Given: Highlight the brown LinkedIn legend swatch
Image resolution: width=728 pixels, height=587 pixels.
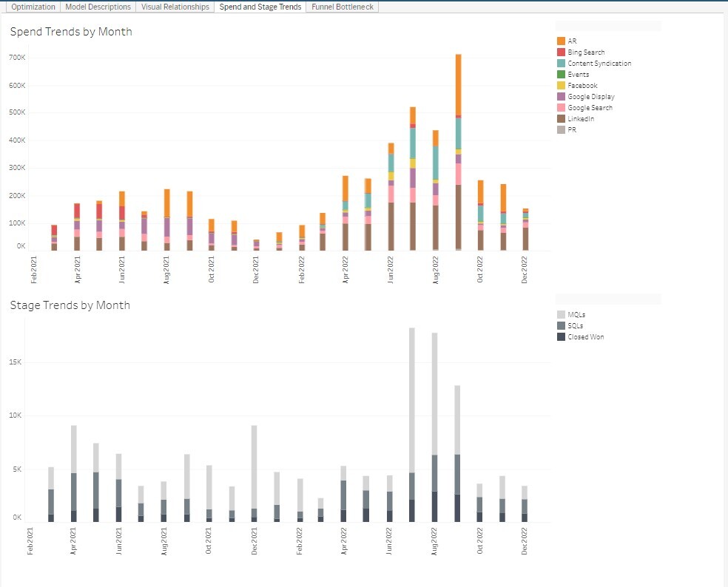Looking at the screenshot, I should click(561, 119).
